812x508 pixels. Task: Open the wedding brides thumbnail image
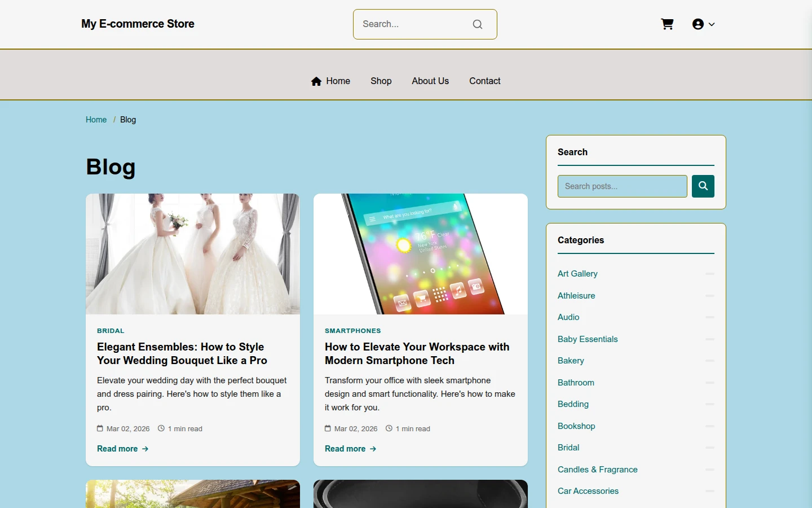(193, 254)
